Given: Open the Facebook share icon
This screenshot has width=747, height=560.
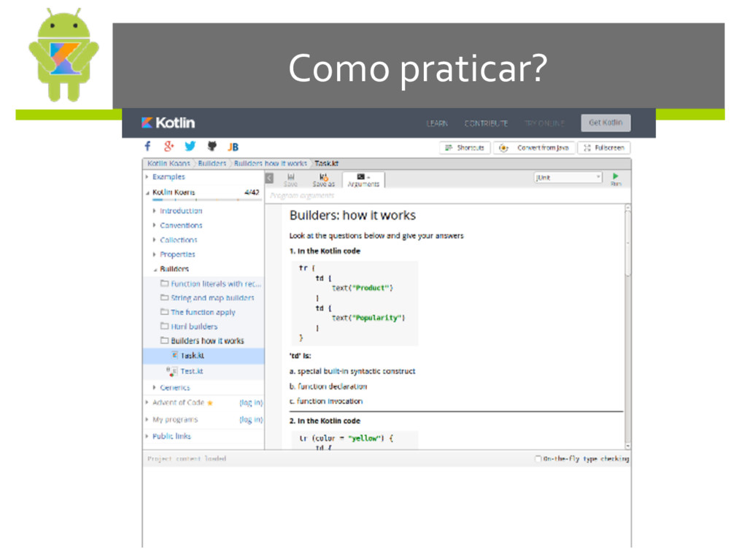Looking at the screenshot, I should tap(147, 146).
